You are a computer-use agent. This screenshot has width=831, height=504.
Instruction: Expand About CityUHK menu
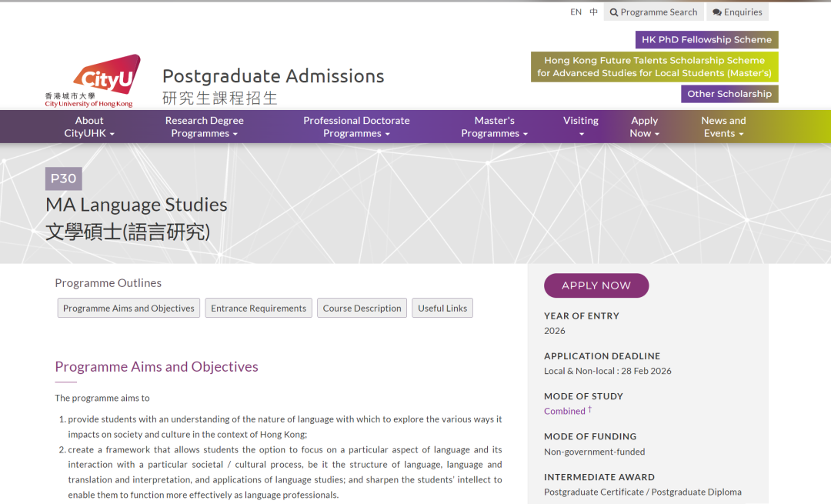pos(89,127)
